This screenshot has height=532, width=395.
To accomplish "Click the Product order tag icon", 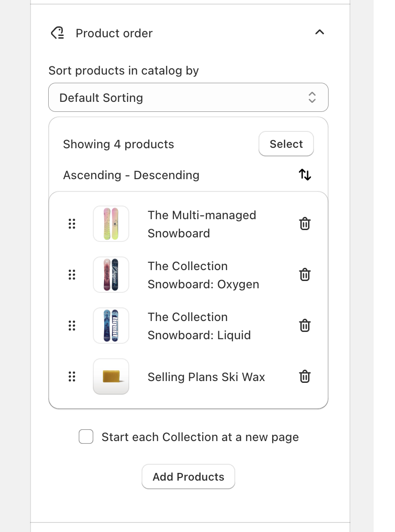I will pos(57,33).
